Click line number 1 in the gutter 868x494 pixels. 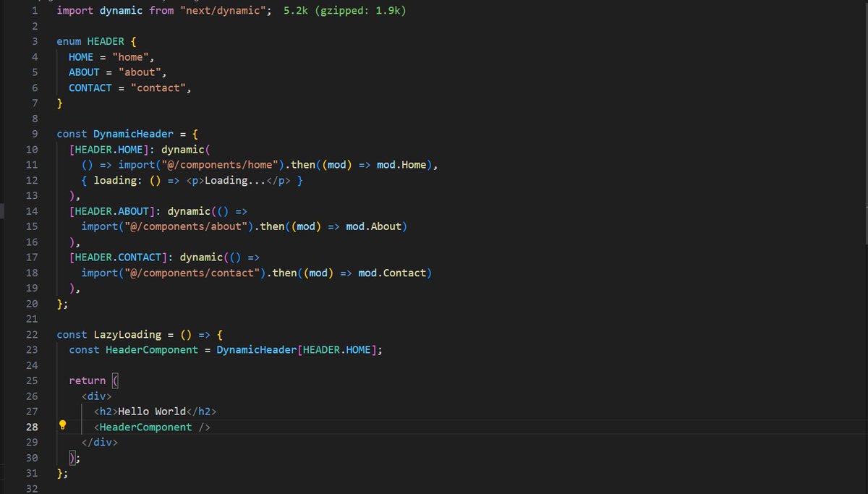click(35, 11)
